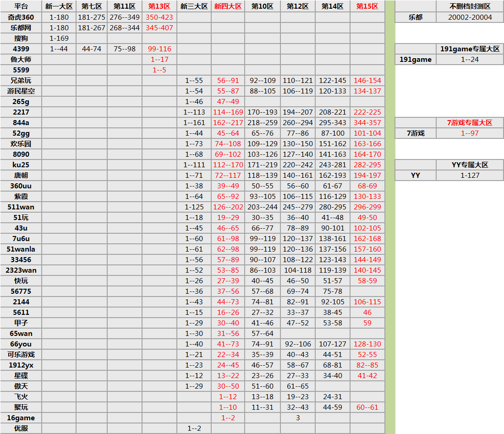Screen dimensions: 504x434
Task: Select the 360uu row label
Action: coord(21,186)
